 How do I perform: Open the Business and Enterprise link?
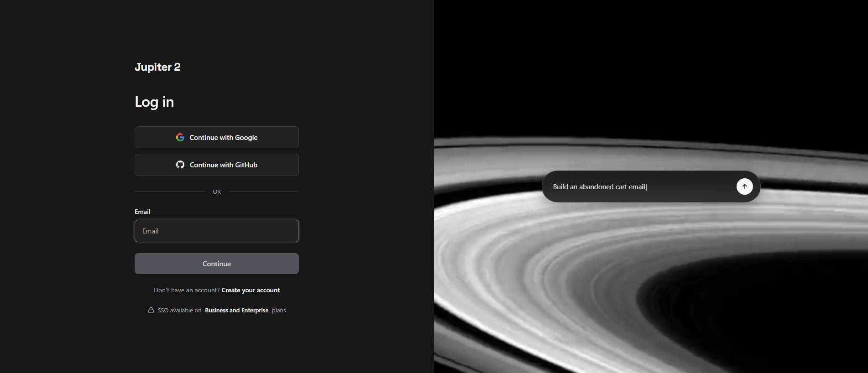[236, 310]
